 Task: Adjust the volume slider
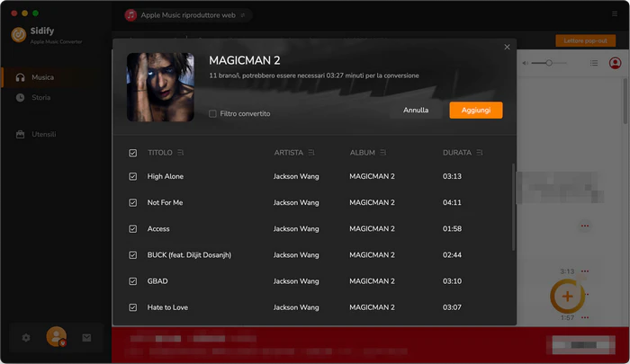(549, 63)
